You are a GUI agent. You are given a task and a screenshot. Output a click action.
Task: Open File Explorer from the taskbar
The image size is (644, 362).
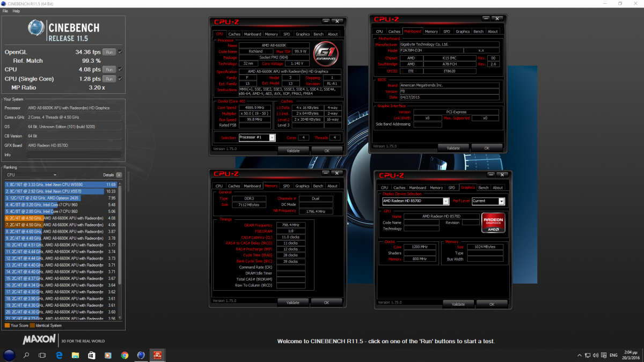(x=75, y=355)
